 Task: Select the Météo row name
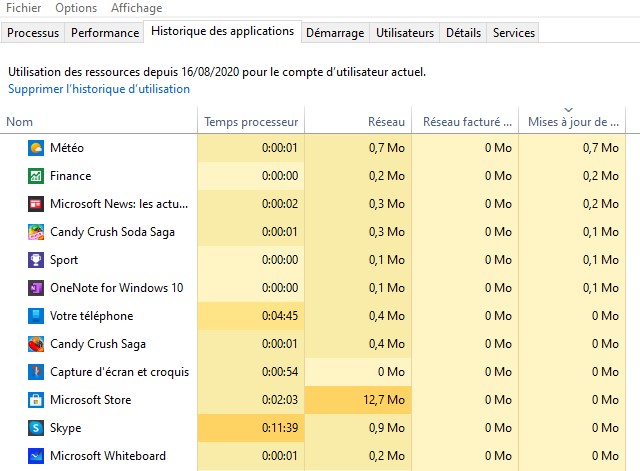[x=67, y=148]
